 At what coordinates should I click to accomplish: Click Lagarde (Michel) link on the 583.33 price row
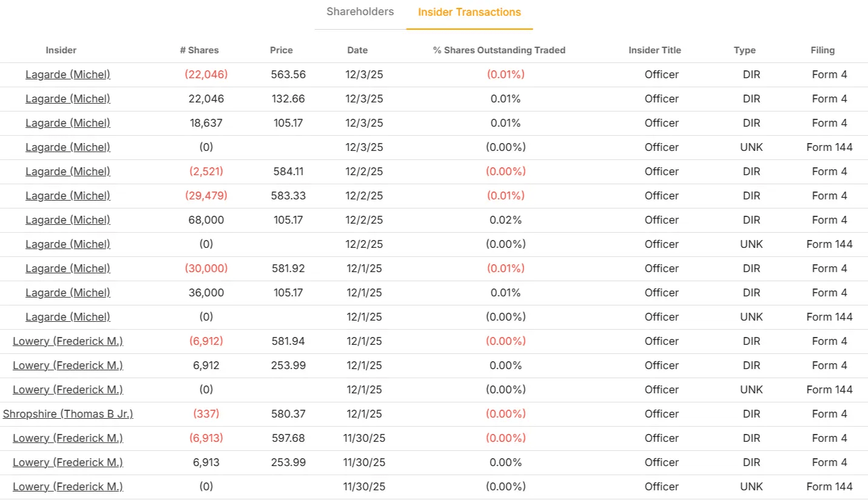click(x=68, y=196)
